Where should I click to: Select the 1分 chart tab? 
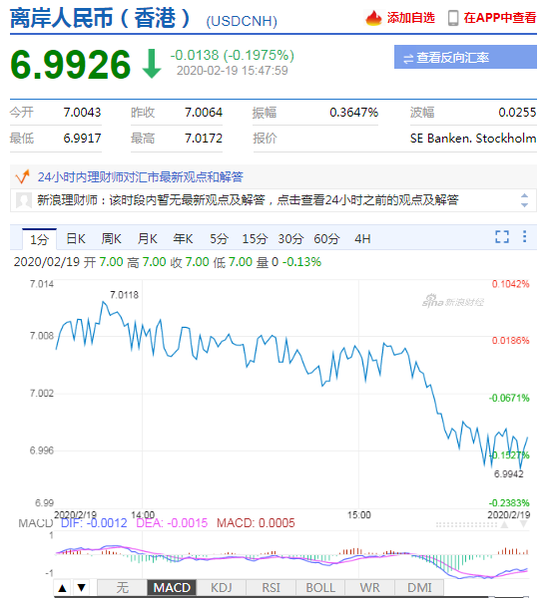click(39, 239)
